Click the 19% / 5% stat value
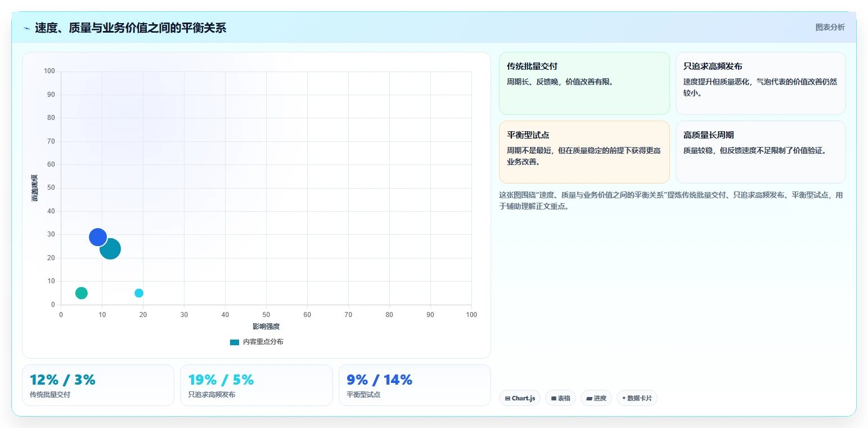 pos(221,380)
